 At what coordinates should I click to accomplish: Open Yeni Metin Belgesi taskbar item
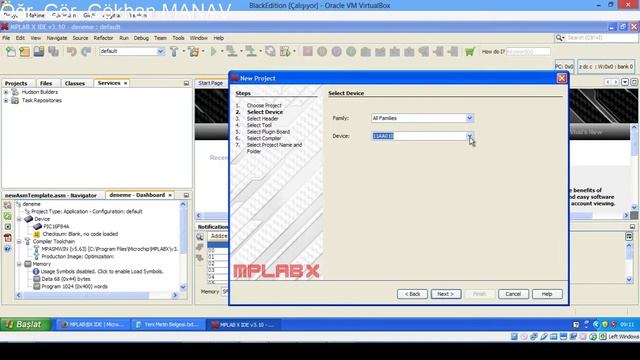167,324
